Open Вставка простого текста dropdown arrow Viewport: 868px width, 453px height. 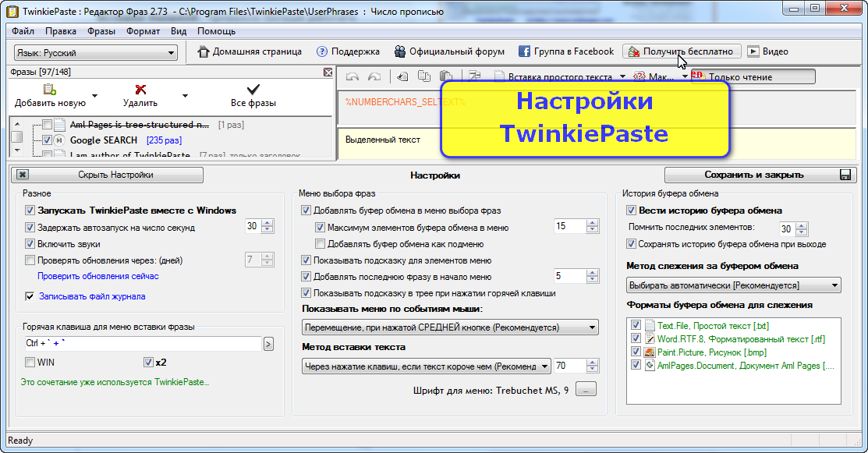coord(622,77)
